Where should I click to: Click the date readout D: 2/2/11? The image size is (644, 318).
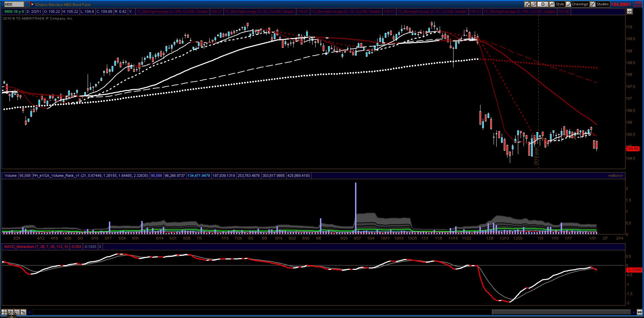pos(34,11)
